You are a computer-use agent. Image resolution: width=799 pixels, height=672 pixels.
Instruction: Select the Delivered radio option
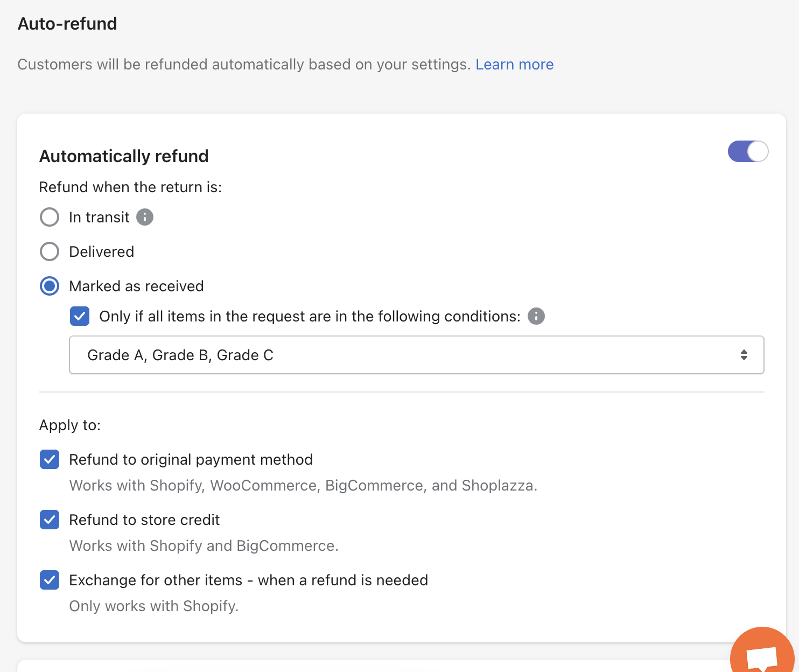pyautogui.click(x=50, y=251)
